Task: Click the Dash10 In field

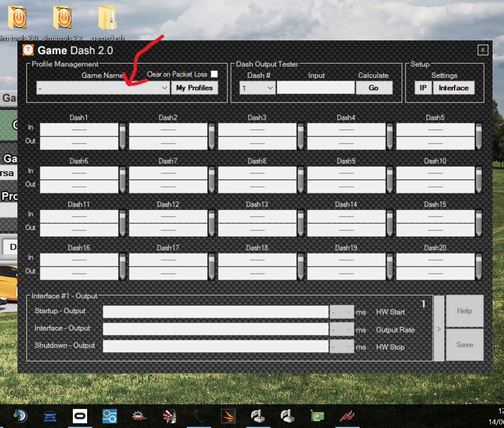Action: point(436,173)
